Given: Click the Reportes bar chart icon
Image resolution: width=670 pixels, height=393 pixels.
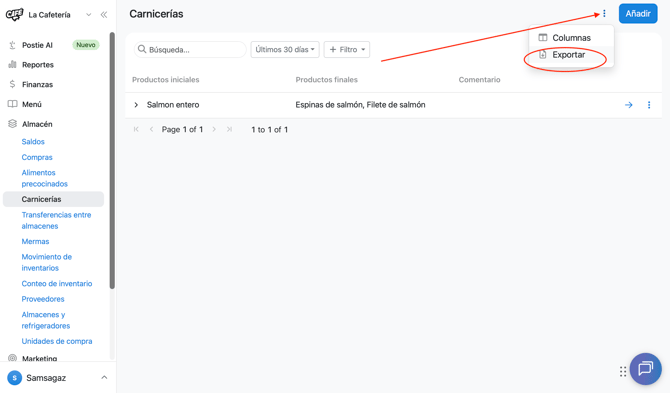Looking at the screenshot, I should coord(12,65).
